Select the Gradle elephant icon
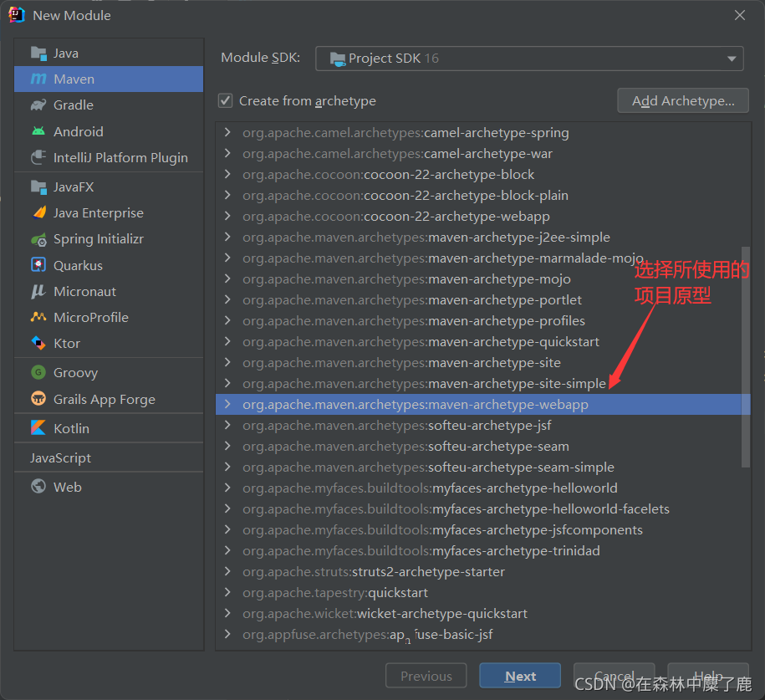765x700 pixels. coord(38,105)
